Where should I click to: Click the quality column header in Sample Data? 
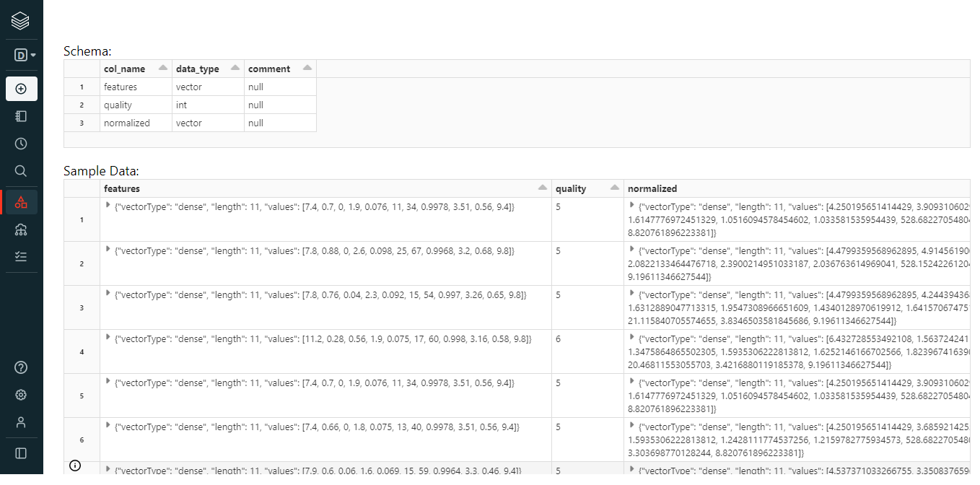tap(587, 188)
